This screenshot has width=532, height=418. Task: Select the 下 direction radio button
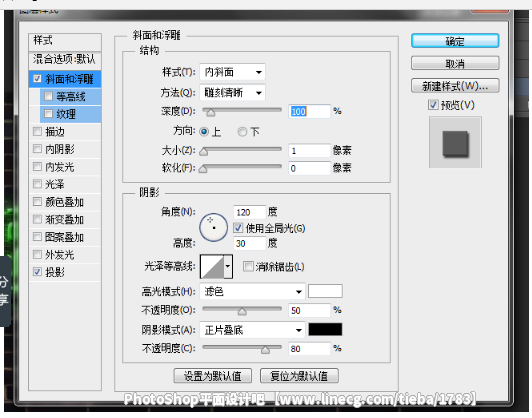(242, 132)
